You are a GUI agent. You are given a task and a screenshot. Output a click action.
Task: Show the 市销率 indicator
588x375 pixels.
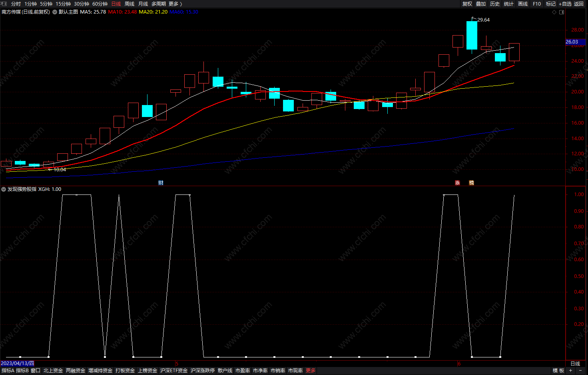click(x=278, y=371)
